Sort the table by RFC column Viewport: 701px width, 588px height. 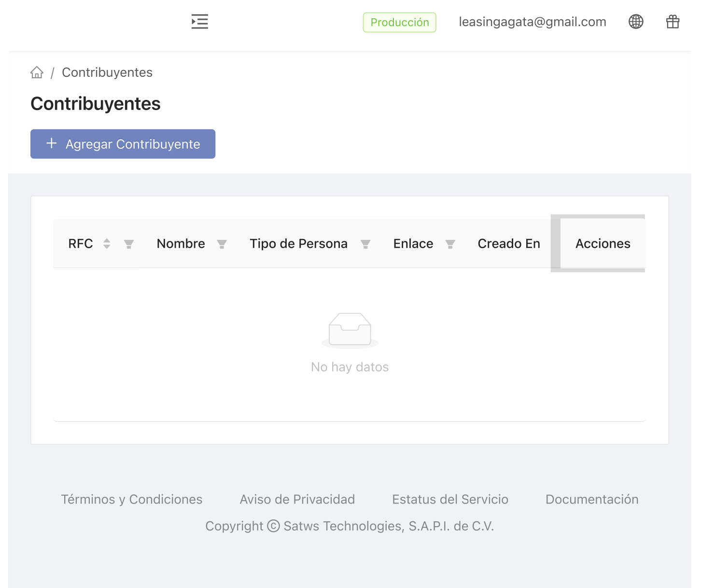pos(107,244)
